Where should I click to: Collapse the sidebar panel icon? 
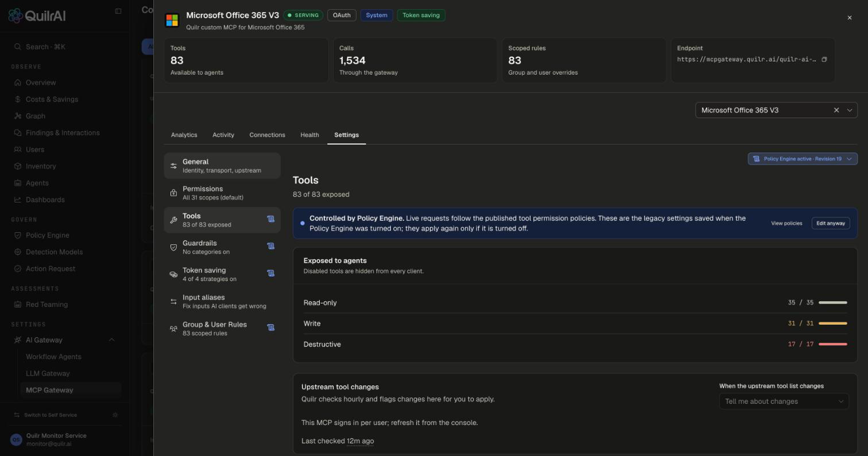pyautogui.click(x=118, y=11)
